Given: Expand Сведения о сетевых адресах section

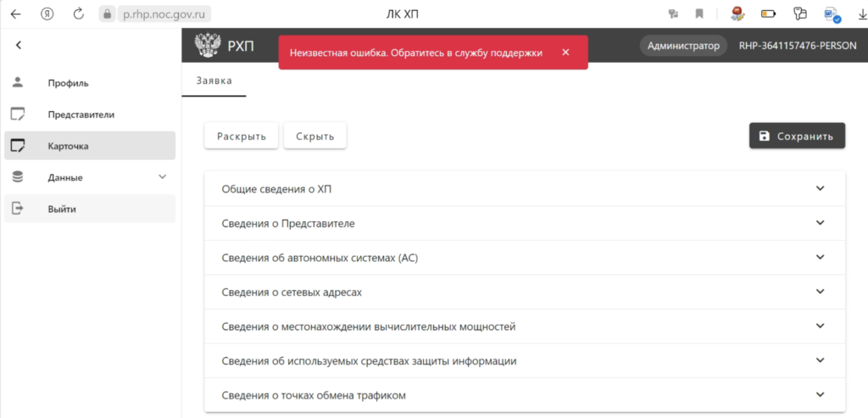Looking at the screenshot, I should [819, 292].
